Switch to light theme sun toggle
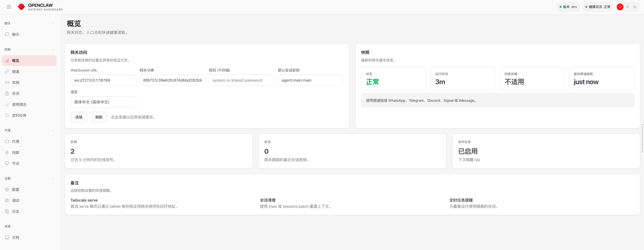This screenshot has width=644, height=250. (x=627, y=7)
